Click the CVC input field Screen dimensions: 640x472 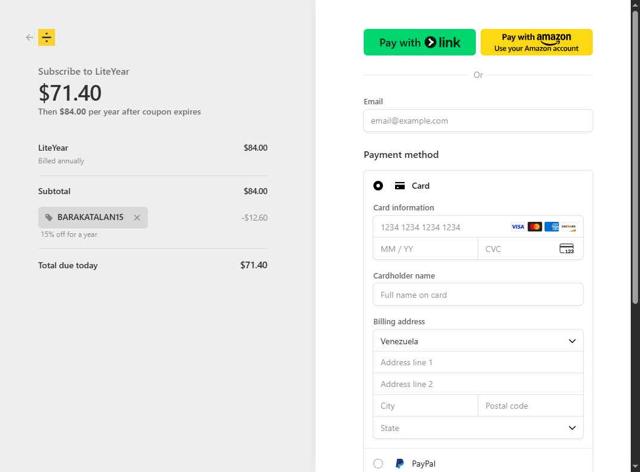[530, 249]
